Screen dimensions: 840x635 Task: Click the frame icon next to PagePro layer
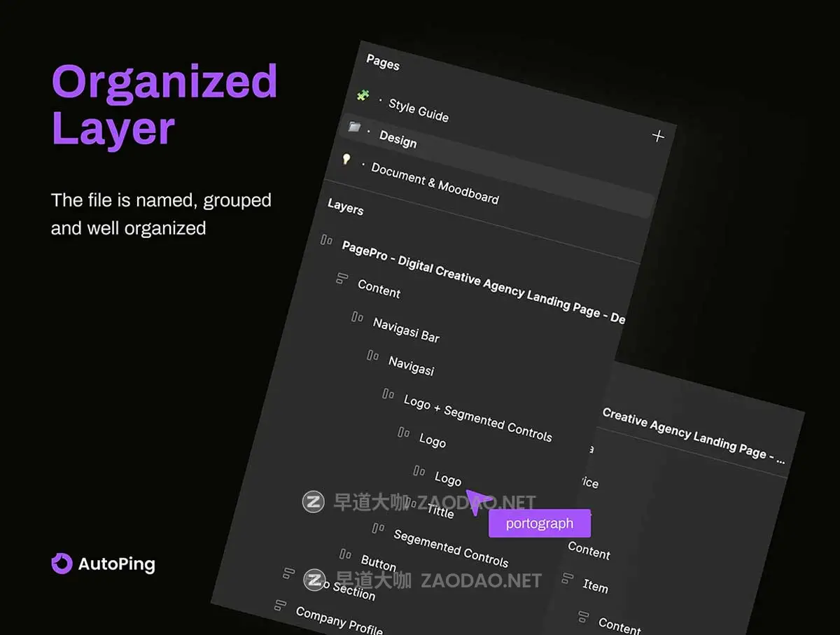click(x=326, y=240)
